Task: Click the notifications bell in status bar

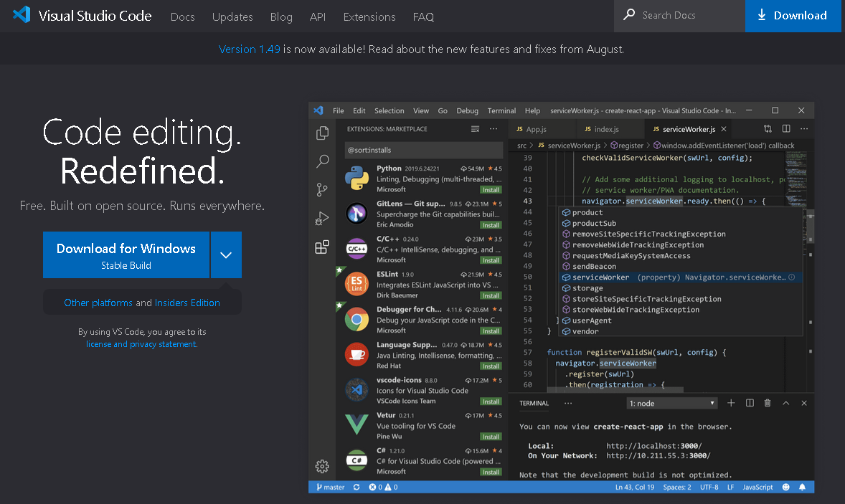Action: (803, 487)
